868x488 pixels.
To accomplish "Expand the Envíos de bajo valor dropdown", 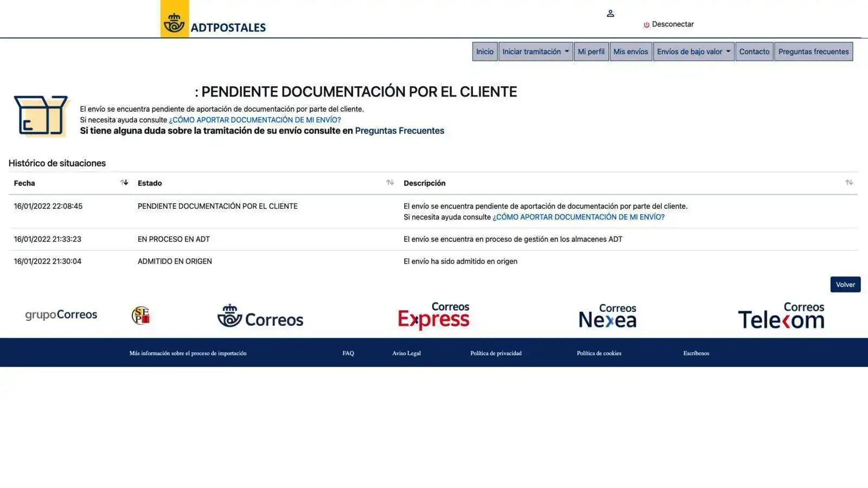I will (693, 52).
